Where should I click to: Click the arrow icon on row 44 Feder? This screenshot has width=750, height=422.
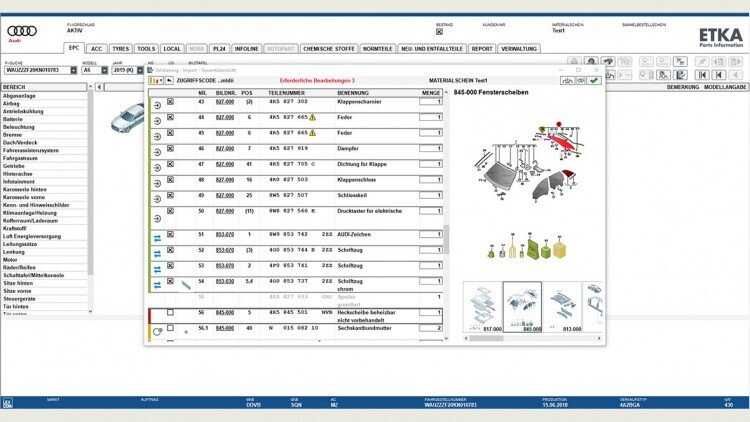click(x=157, y=121)
